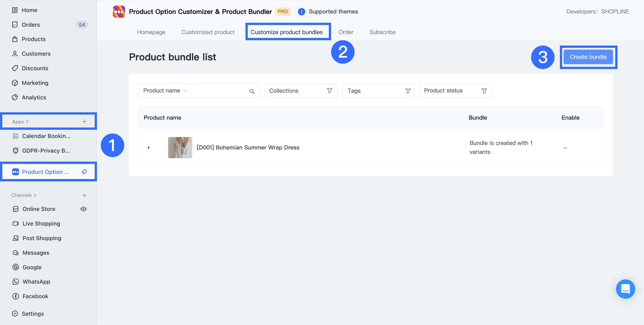Screen dimensions: 644x325
Task: Expand the Apps section chevron
Action: (27, 122)
